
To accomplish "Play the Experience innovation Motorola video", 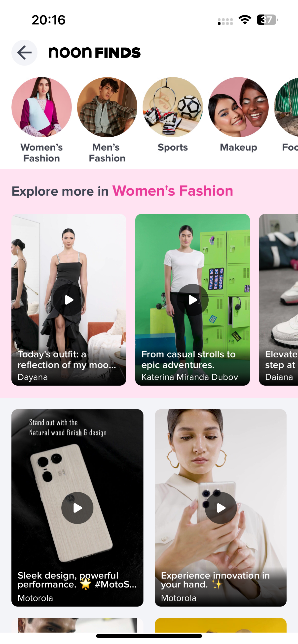I will (221, 508).
